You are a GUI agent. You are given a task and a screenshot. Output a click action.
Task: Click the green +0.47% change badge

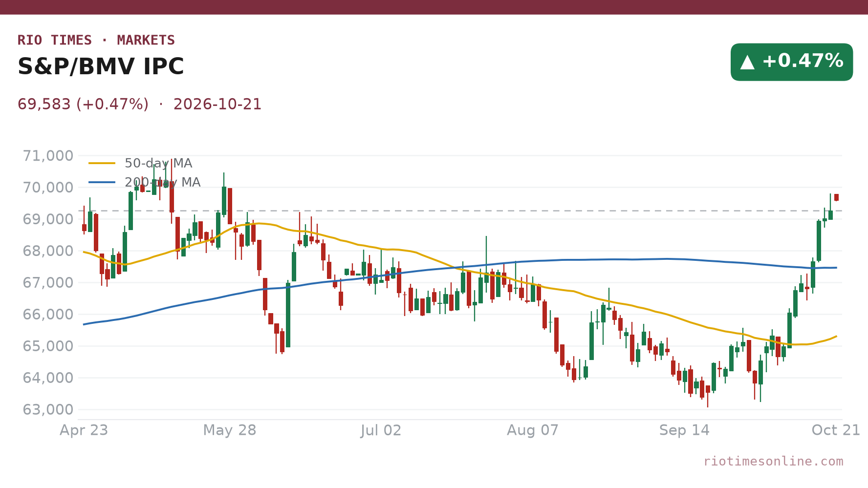coord(792,62)
